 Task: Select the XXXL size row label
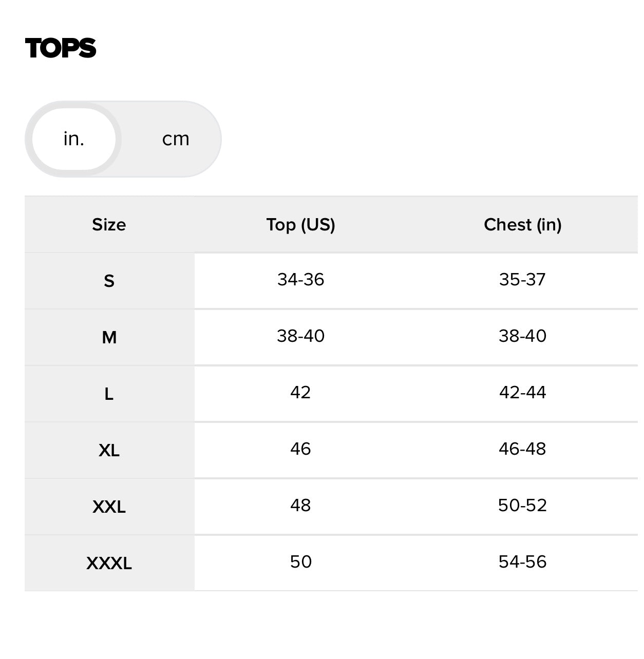tap(109, 564)
